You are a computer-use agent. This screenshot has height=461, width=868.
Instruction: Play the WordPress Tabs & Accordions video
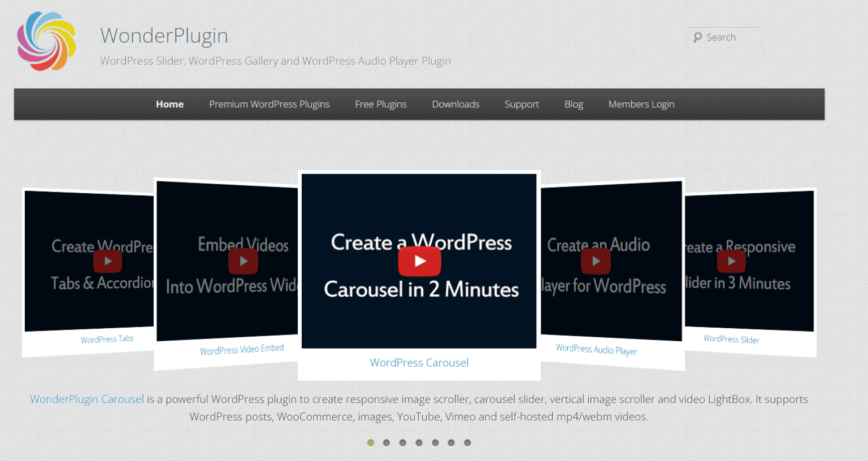click(x=107, y=260)
